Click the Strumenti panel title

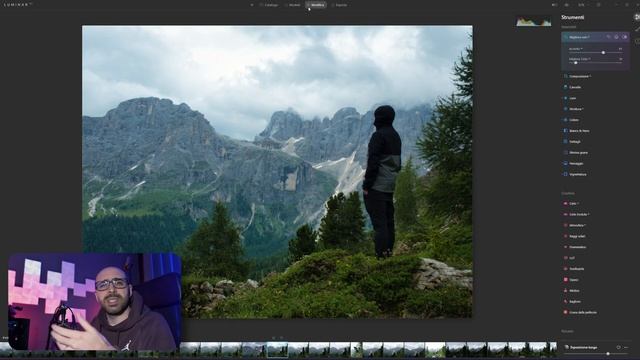[572, 17]
